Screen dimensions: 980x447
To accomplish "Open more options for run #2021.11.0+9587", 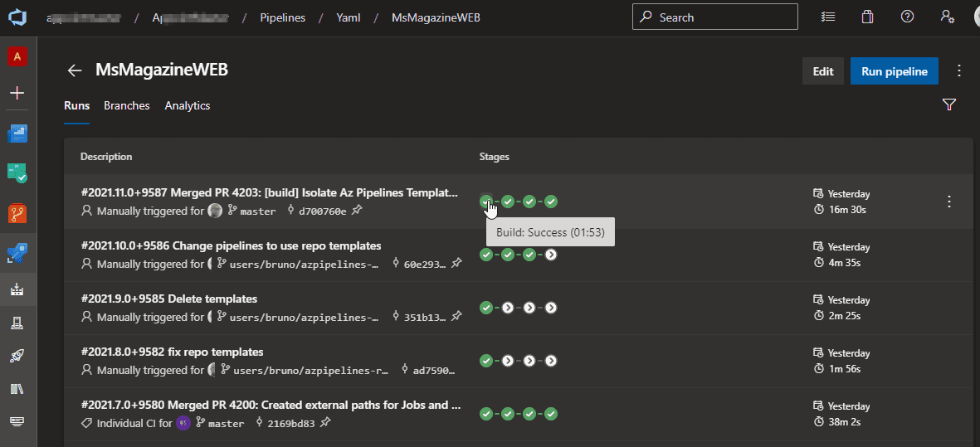I will pyautogui.click(x=949, y=202).
